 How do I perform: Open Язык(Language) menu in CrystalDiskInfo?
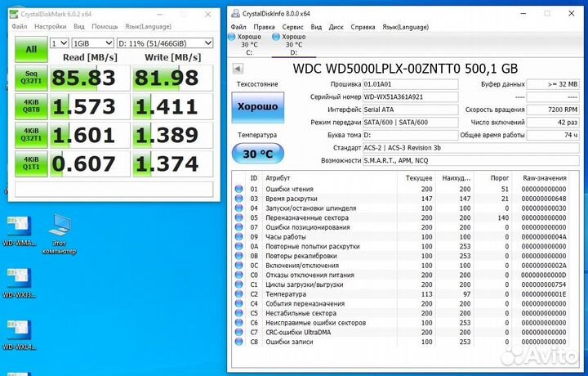coord(405,27)
